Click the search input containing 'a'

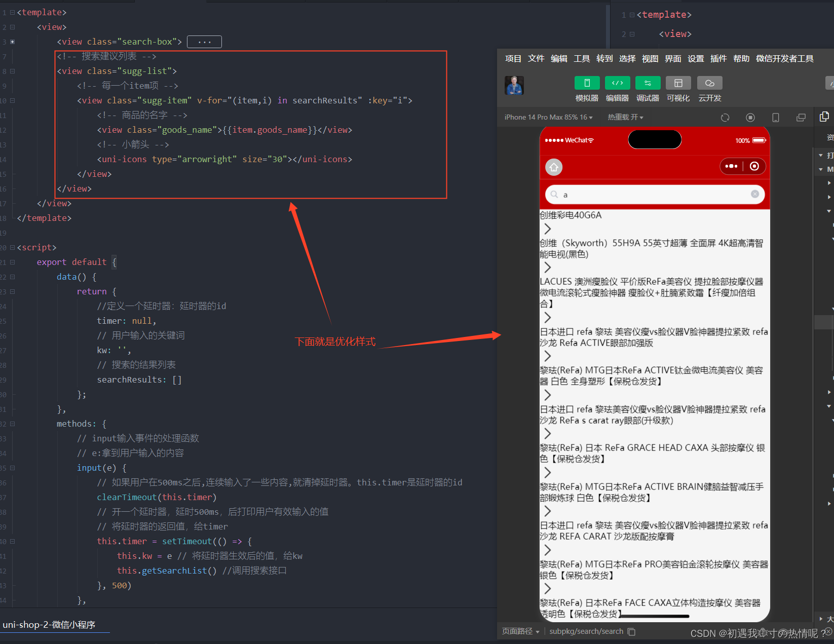[655, 195]
